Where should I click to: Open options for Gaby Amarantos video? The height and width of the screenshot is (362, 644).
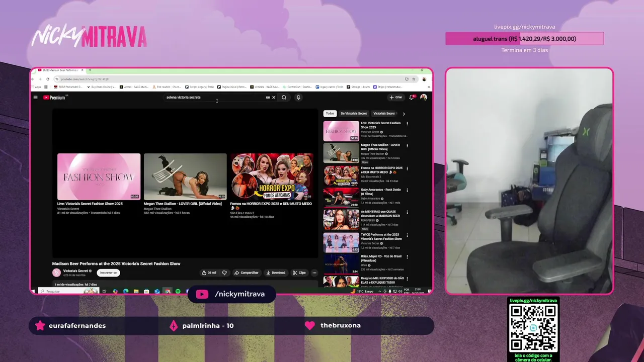click(x=407, y=191)
